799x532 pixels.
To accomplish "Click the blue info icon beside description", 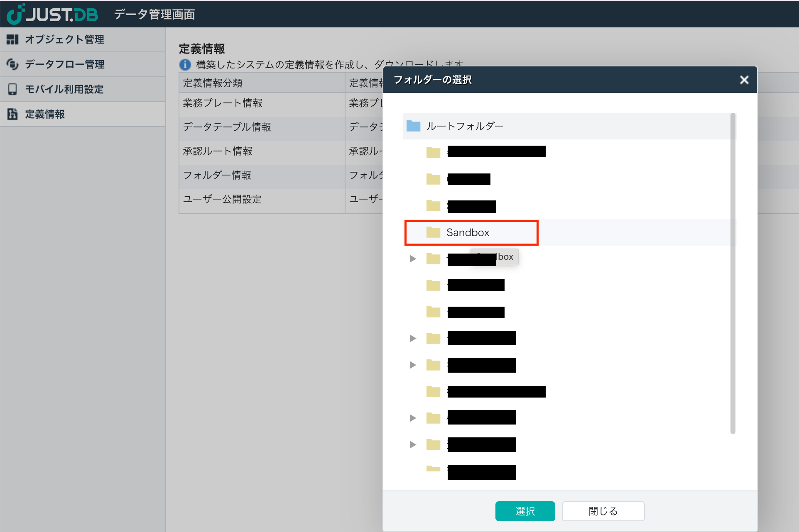I will click(x=185, y=65).
